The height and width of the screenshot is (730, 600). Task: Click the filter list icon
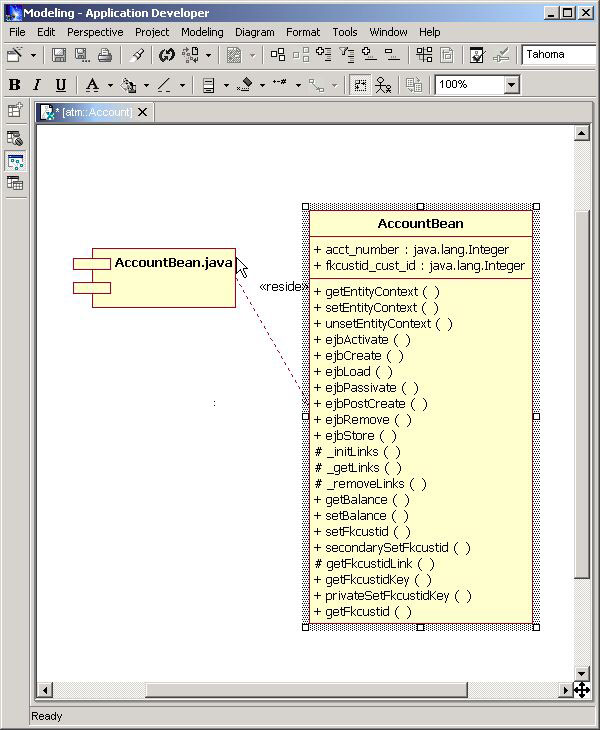(347, 54)
